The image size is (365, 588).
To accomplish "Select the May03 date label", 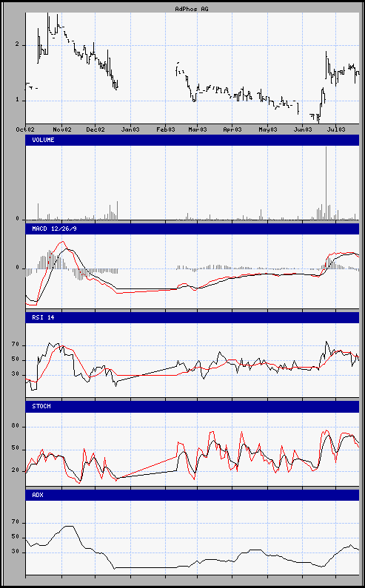I will pyautogui.click(x=268, y=129).
